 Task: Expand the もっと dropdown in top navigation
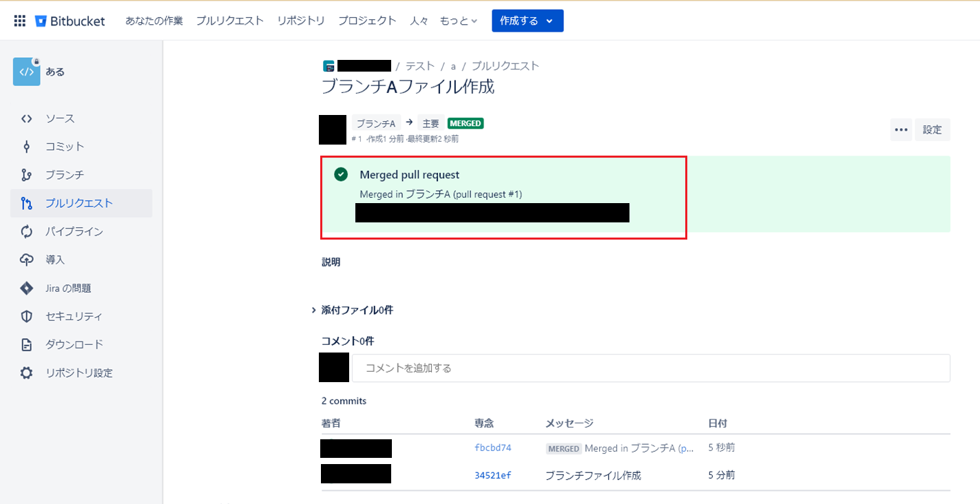(459, 21)
